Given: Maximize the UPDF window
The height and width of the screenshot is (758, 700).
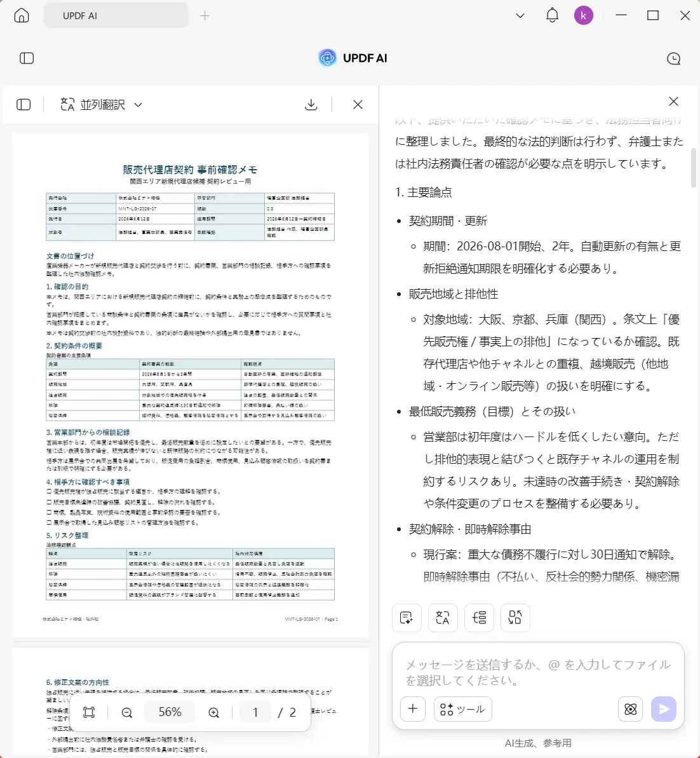Looking at the screenshot, I should (653, 15).
